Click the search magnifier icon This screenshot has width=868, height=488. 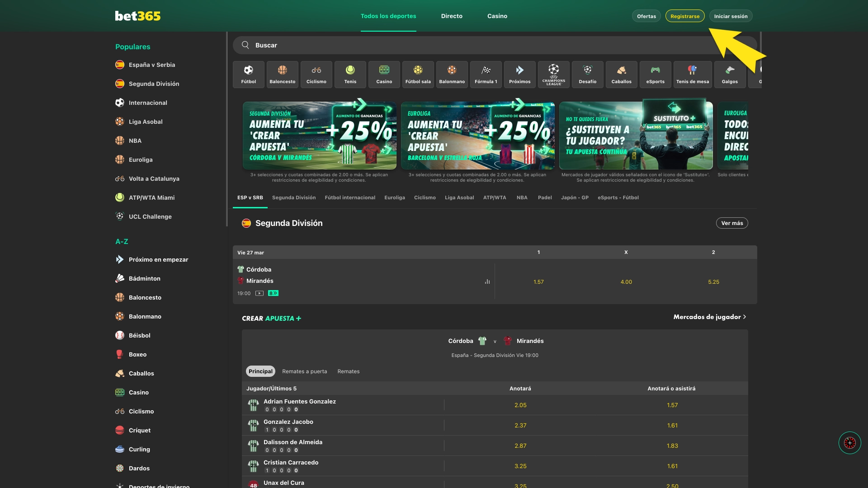coord(245,45)
